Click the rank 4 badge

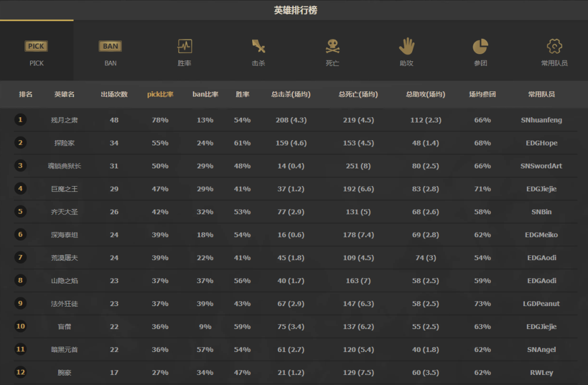point(20,188)
